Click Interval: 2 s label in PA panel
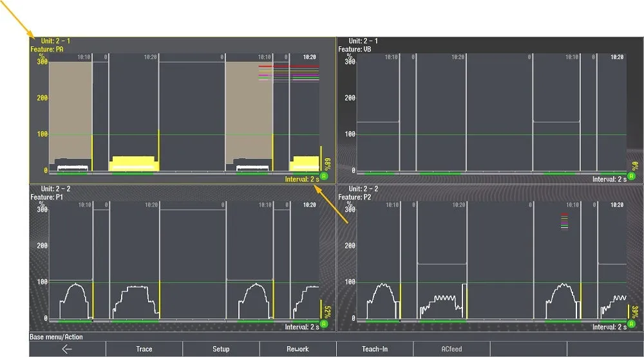 click(x=302, y=179)
